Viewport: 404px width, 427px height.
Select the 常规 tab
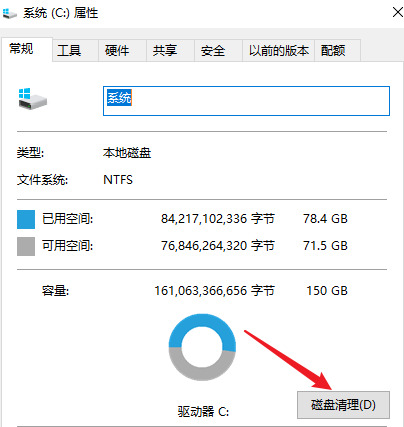click(x=27, y=49)
